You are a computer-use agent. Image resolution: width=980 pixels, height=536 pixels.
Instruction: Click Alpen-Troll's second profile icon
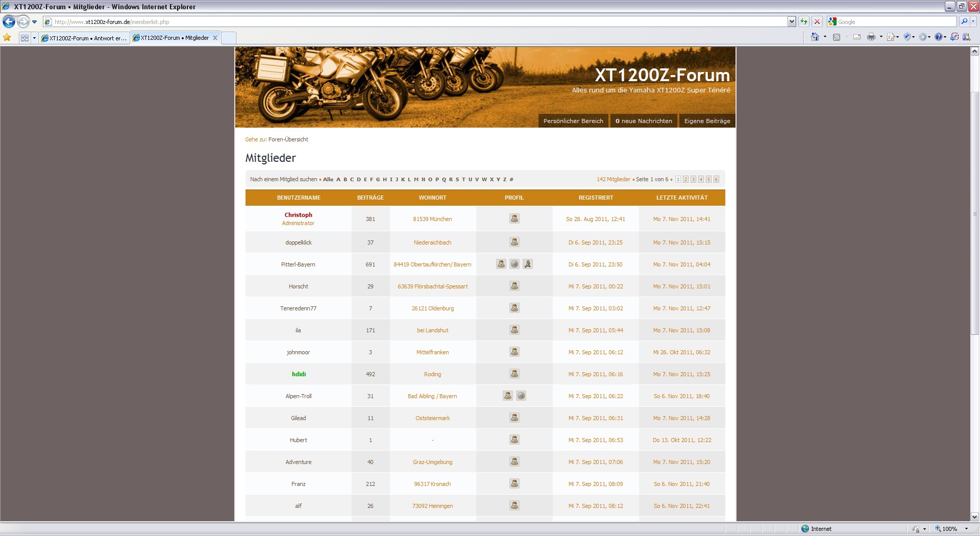tap(521, 396)
